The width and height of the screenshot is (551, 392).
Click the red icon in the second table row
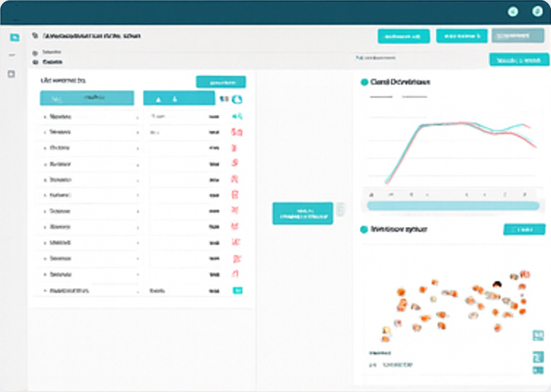click(x=236, y=132)
